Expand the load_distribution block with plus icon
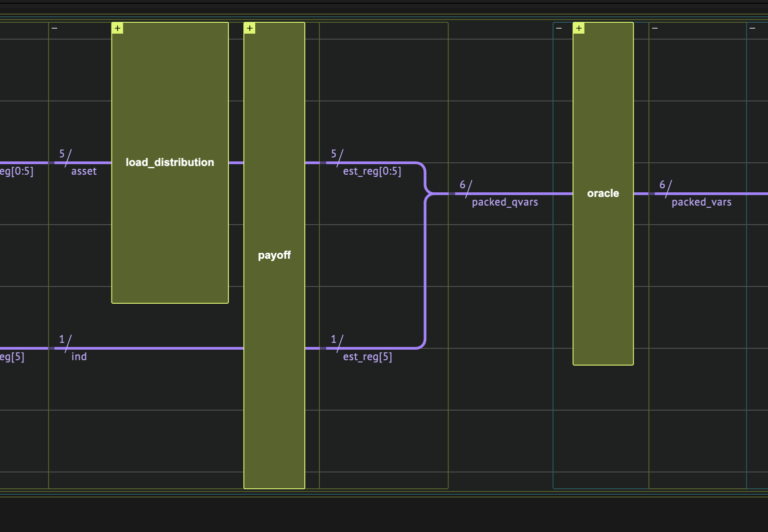The height and width of the screenshot is (532, 768). tap(117, 28)
